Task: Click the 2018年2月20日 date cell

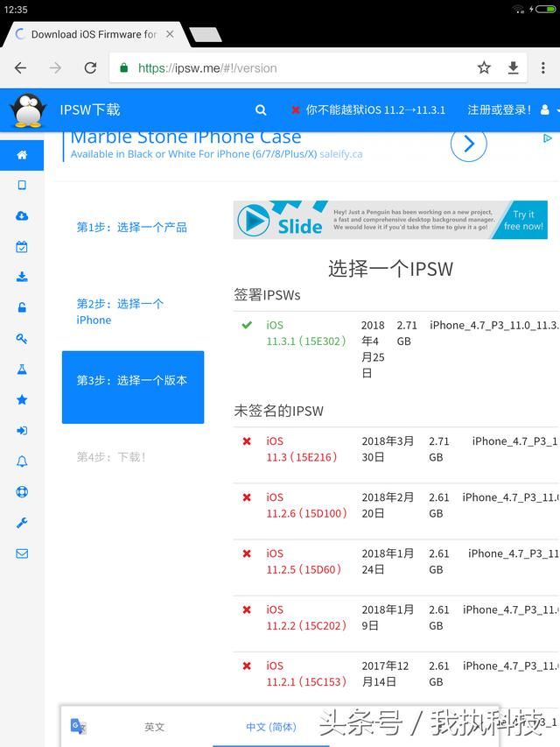Action: click(388, 505)
